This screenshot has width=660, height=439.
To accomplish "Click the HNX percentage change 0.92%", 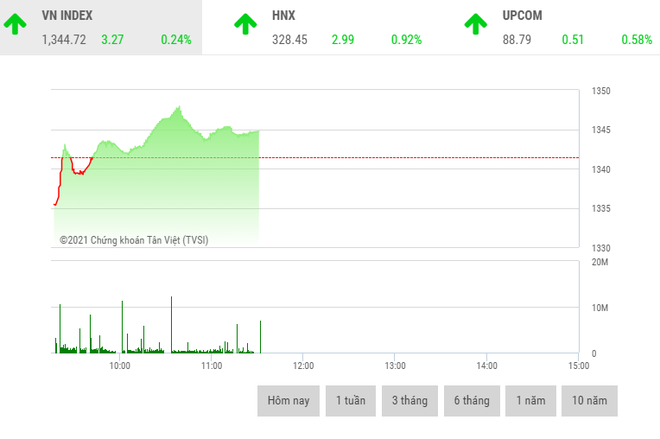I will coord(406,40).
